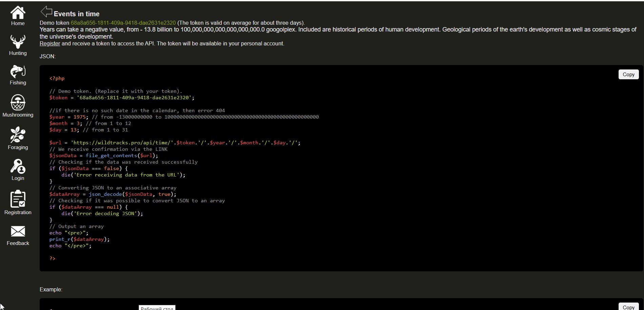This screenshot has width=644, height=310.
Task: Click the closing ?> tag
Action: [x=52, y=259]
